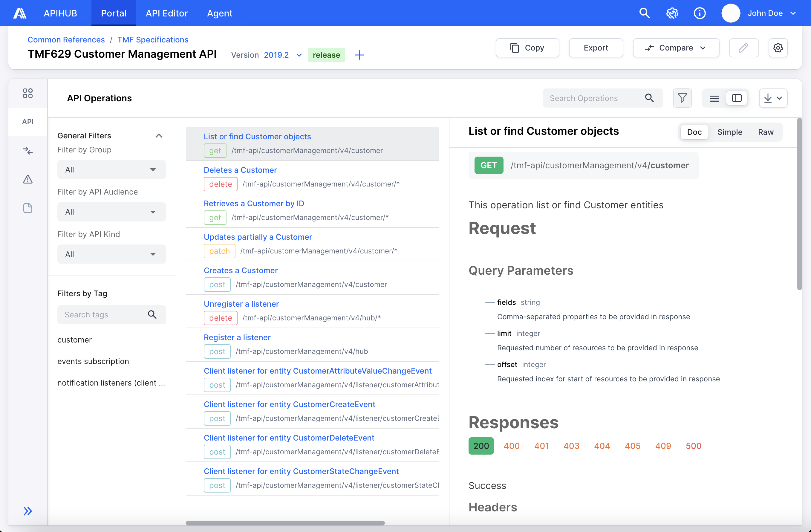
Task: Open the Version 2019.2 dropdown
Action: (x=283, y=55)
